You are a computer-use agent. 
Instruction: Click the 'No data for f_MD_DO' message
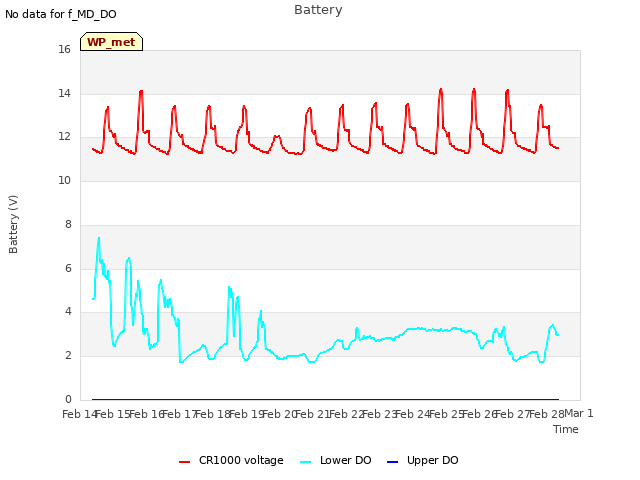[x=61, y=14]
